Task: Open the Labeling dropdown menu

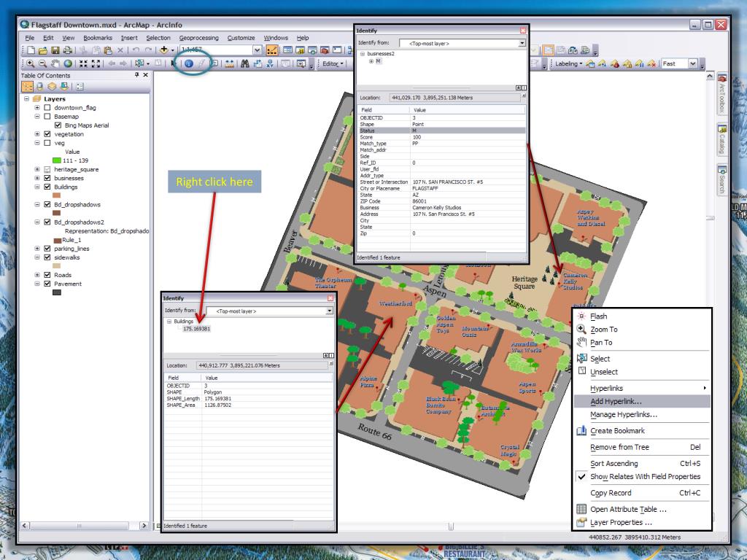Action: (x=569, y=63)
